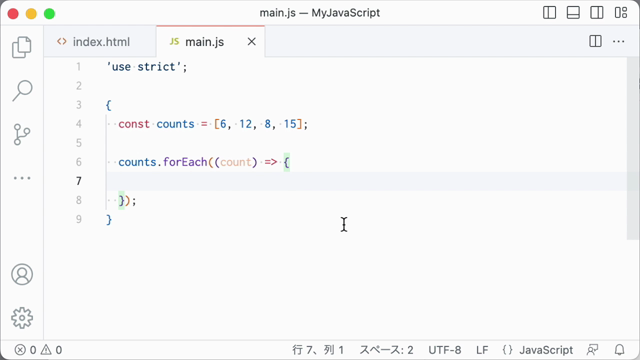Close the main.js editor tab

point(251,42)
